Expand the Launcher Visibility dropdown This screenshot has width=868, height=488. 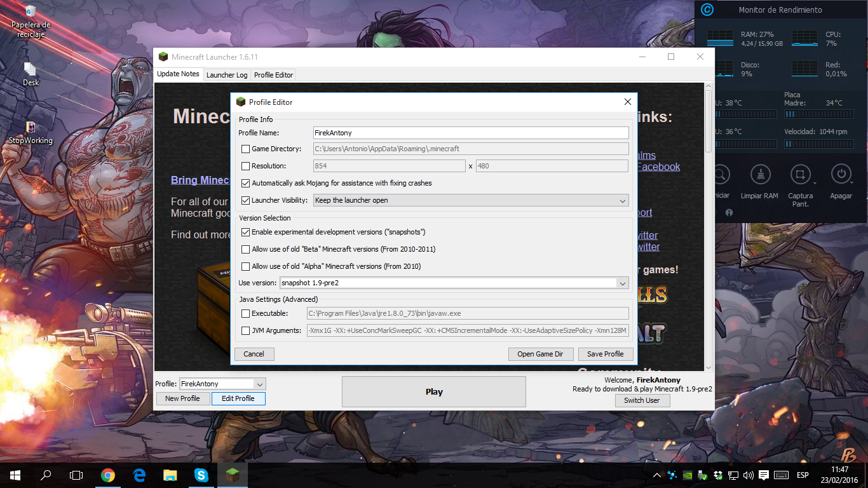623,201
